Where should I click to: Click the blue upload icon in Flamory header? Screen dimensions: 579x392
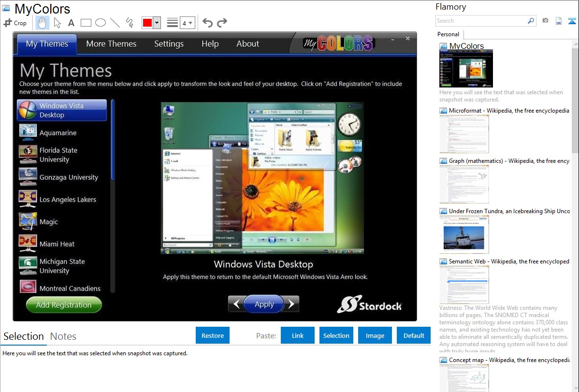click(572, 21)
